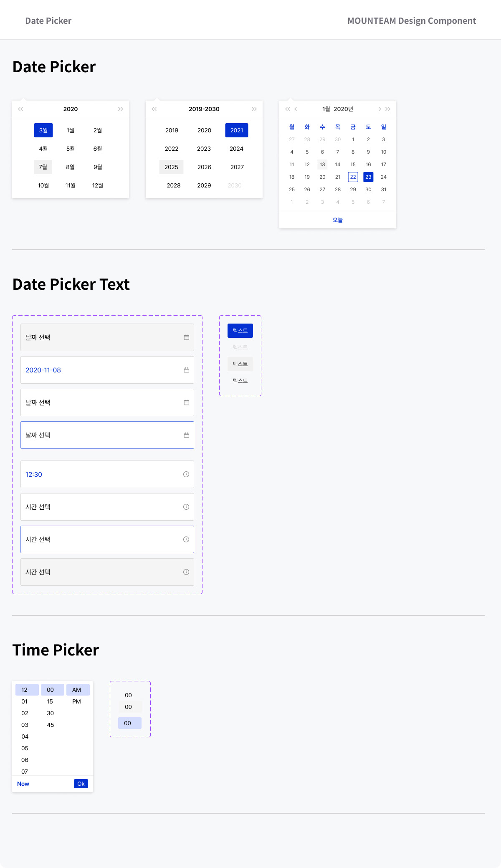Click the first gray 날짜 선택 input field
Image resolution: width=501 pixels, height=868 pixels.
click(107, 337)
